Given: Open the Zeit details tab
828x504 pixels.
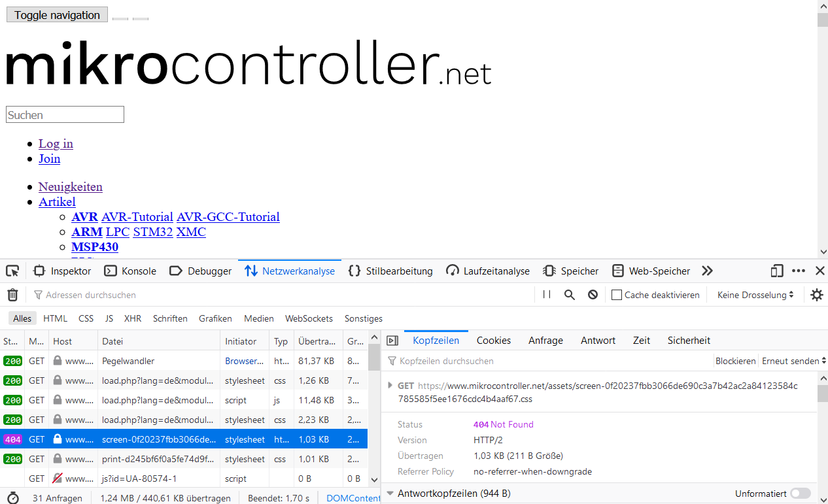Looking at the screenshot, I should pyautogui.click(x=642, y=341).
